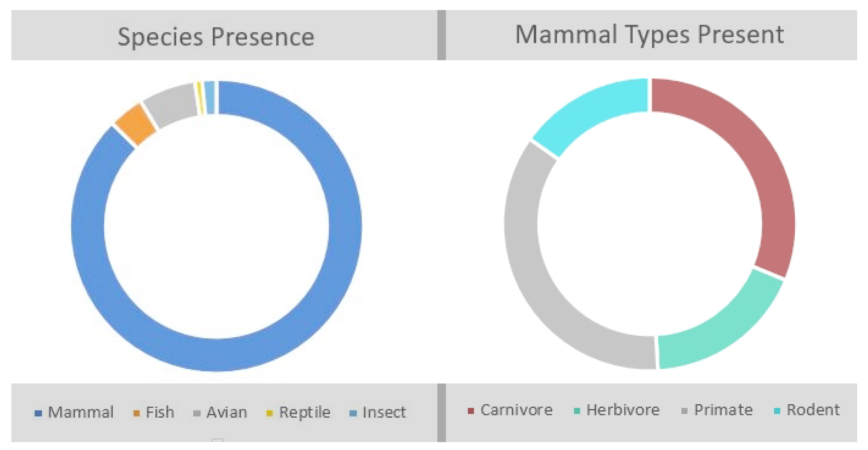The width and height of the screenshot is (868, 450).
Task: Click the Mammal legend color marker
Action: (38, 413)
